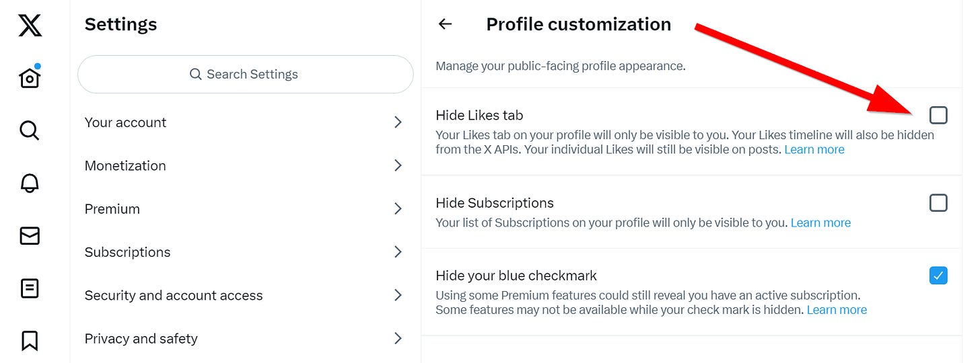The width and height of the screenshot is (980, 363).
Task: Open Notifications bell icon
Action: (30, 183)
